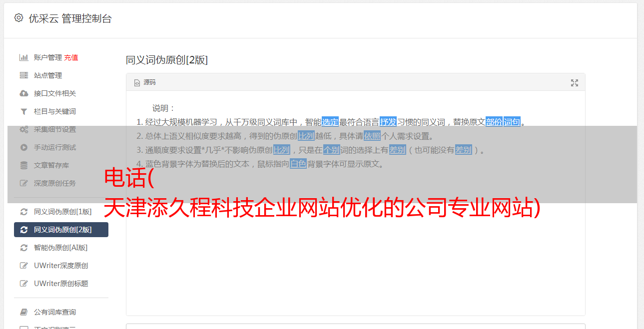Click the book icon for 公有词库查询
The image size is (644, 329).
(x=23, y=312)
